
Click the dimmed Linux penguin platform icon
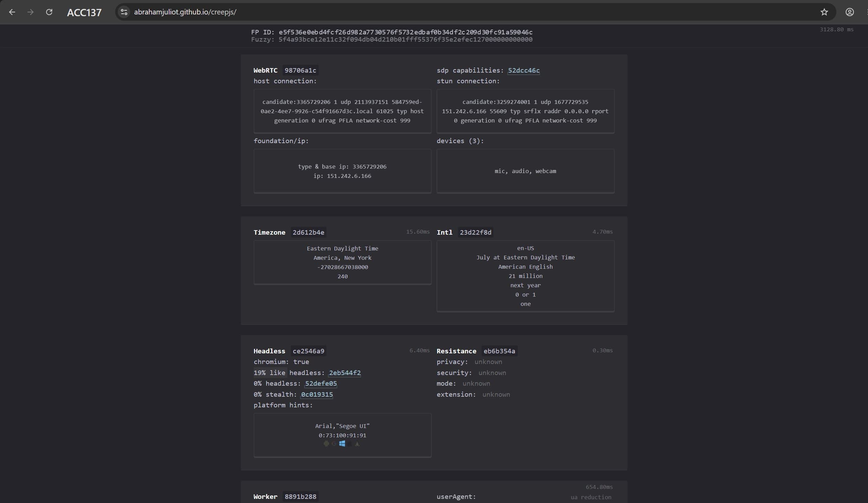357,444
